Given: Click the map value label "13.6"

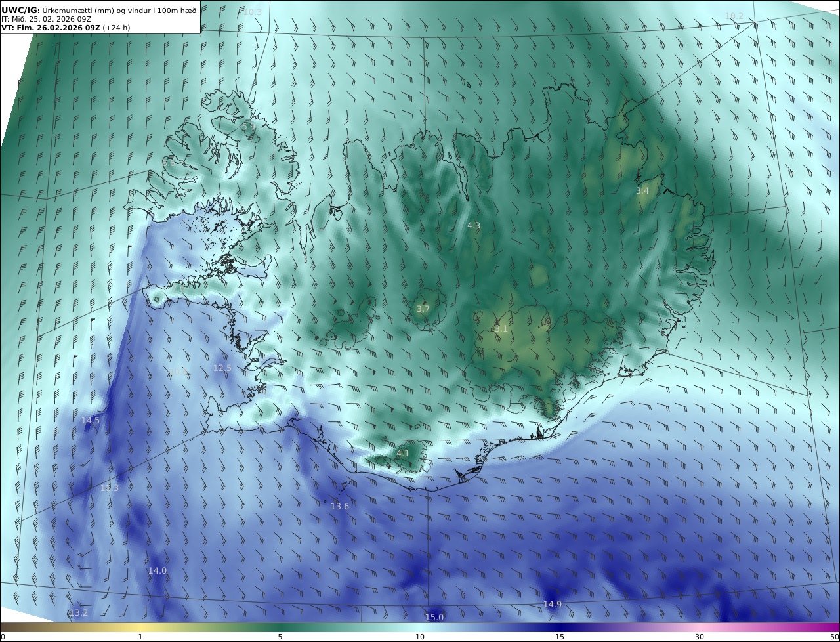Looking at the screenshot, I should 340,507.
